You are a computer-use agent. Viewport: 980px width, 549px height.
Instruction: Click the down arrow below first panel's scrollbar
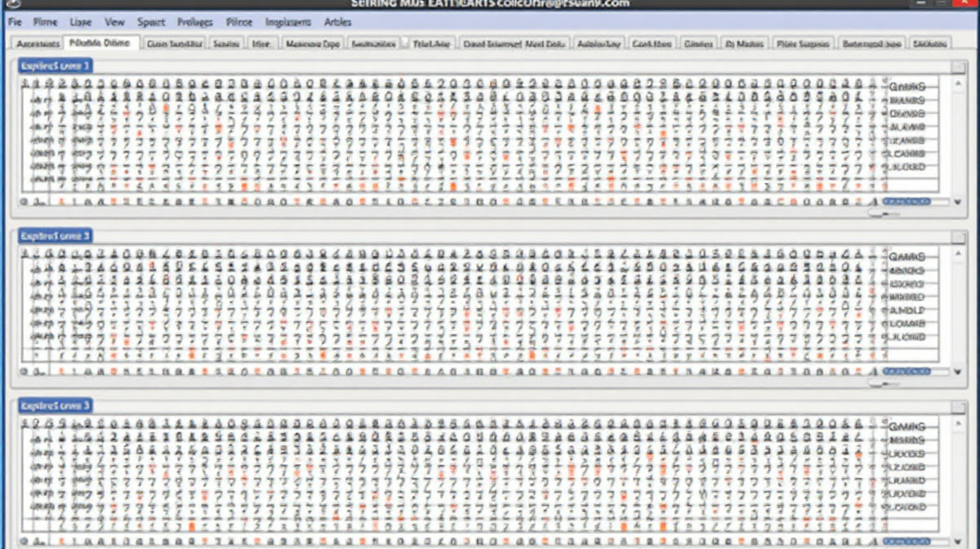pyautogui.click(x=957, y=202)
